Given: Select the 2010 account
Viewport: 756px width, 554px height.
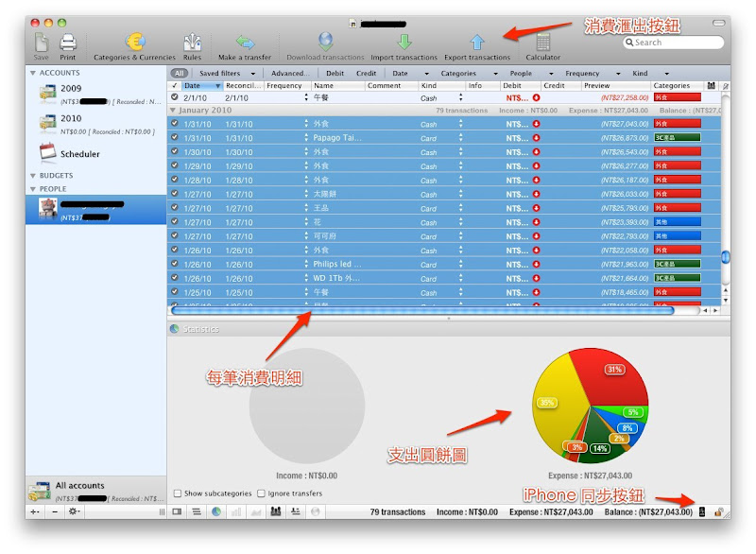Looking at the screenshot, I should 96,124.
